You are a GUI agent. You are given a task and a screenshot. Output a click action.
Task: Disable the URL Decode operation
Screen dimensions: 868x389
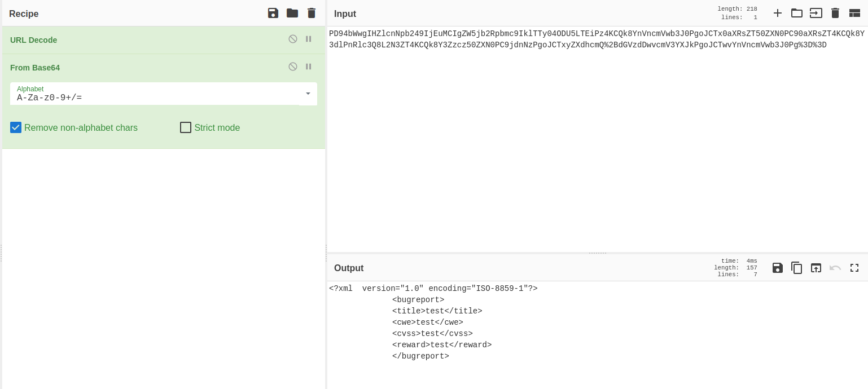(293, 39)
